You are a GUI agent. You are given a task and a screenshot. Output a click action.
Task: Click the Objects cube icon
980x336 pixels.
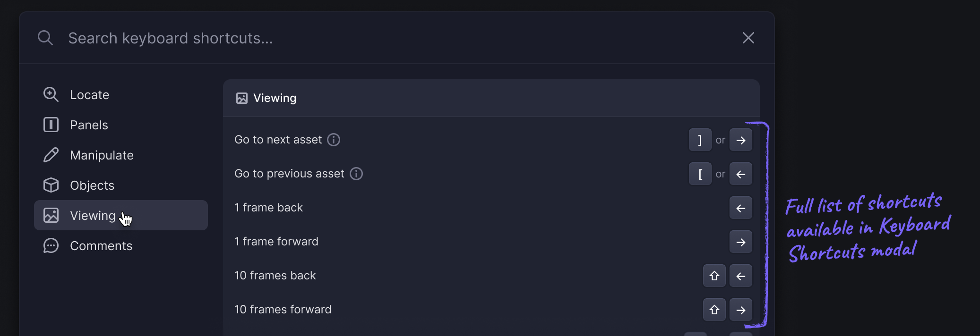point(51,185)
